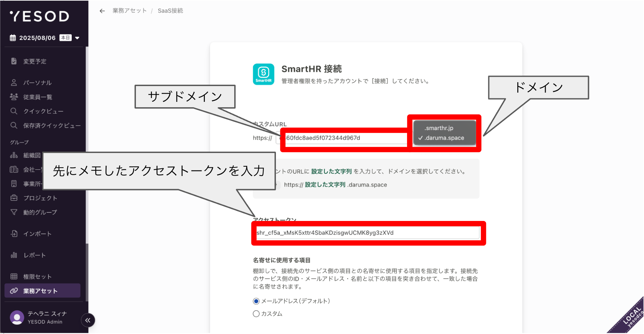644x334 pixels.
Task: Click the 2025/08/06 date text
Action: [37, 38]
